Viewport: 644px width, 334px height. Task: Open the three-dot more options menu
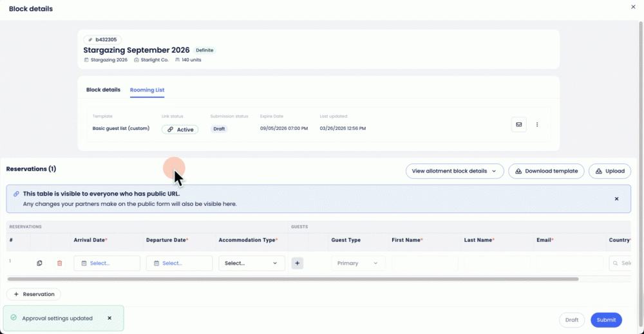[x=537, y=124]
